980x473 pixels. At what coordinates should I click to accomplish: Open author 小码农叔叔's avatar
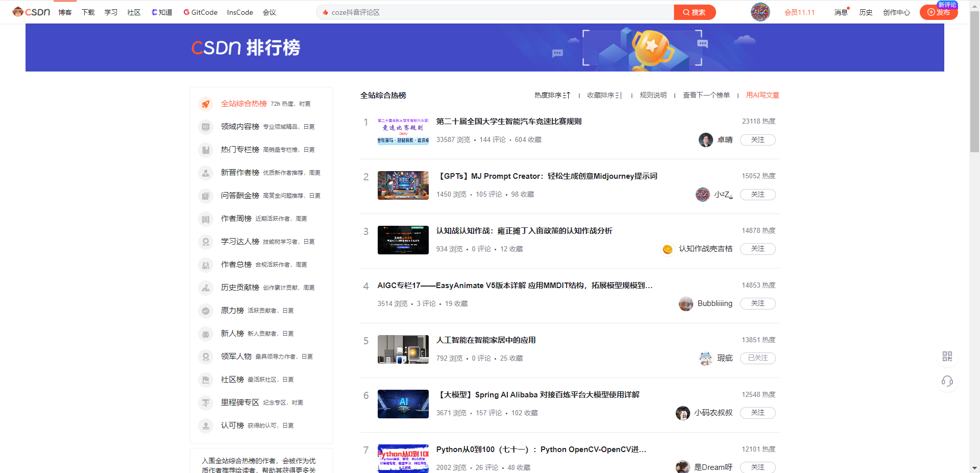coord(683,413)
